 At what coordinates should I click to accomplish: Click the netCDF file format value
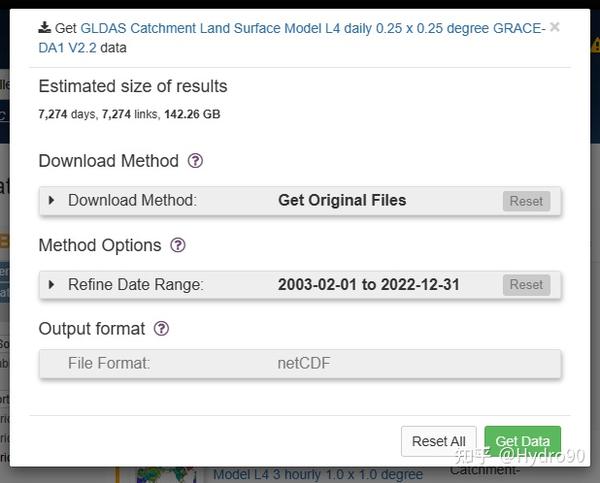(303, 363)
